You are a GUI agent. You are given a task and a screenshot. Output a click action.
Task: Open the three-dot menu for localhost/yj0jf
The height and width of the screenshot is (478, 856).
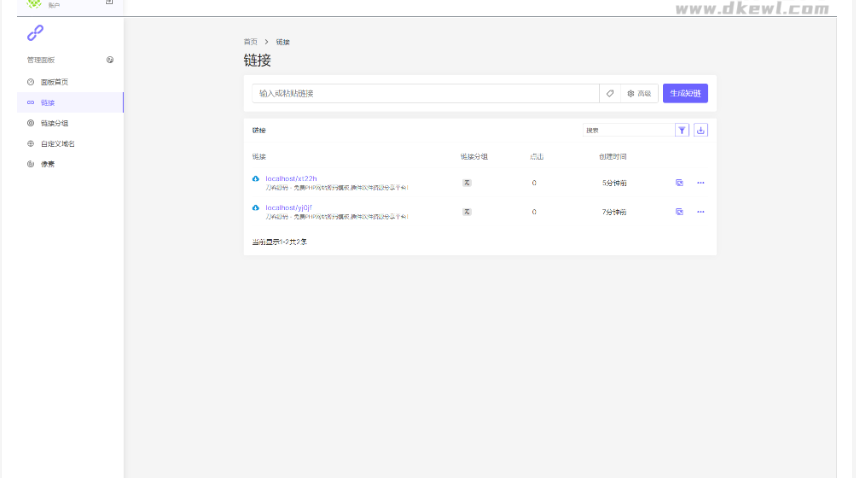700,212
